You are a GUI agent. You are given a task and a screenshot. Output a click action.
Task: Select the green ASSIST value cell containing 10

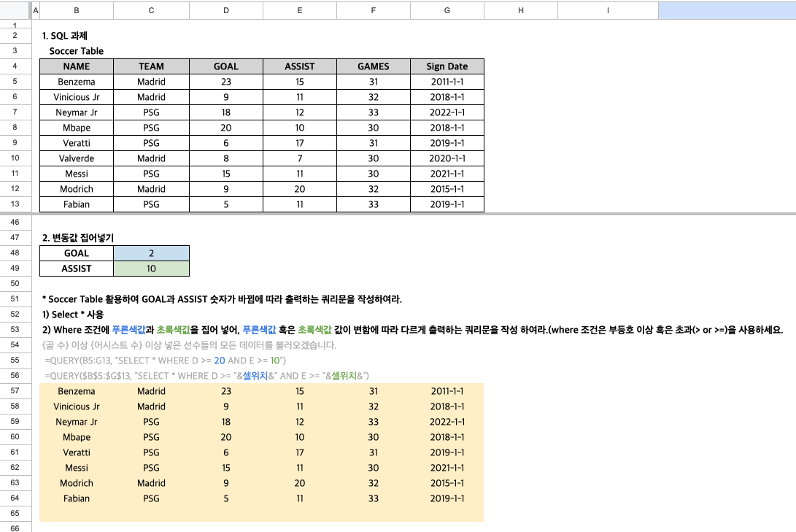(x=151, y=269)
